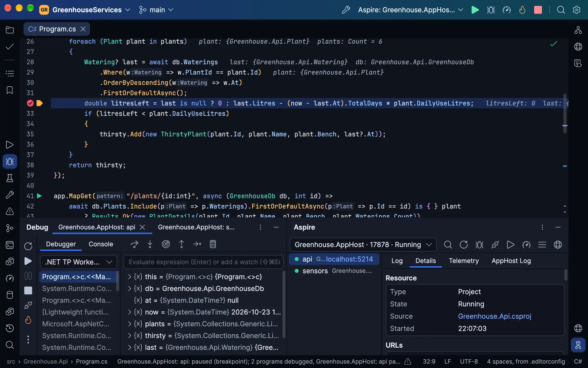The width and height of the screenshot is (588, 368).
Task: Click the Run to Cursor icon
Action: pos(197,244)
